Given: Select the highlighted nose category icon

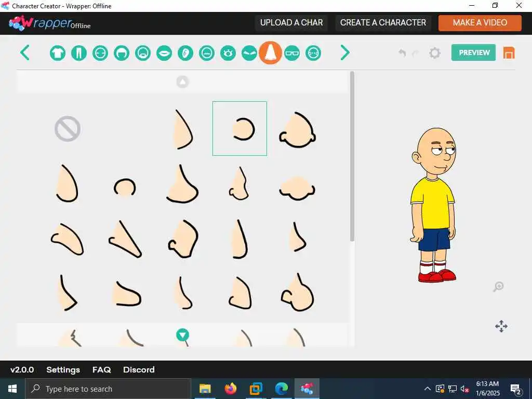Looking at the screenshot, I should pos(270,52).
